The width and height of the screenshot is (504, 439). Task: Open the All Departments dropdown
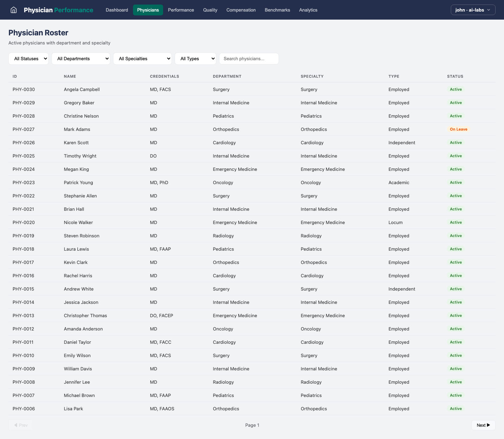click(81, 59)
